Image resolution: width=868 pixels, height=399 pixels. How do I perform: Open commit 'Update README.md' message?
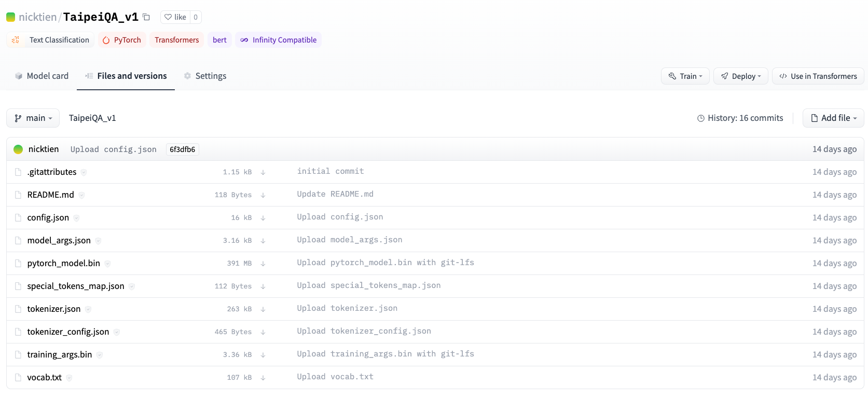coord(335,194)
